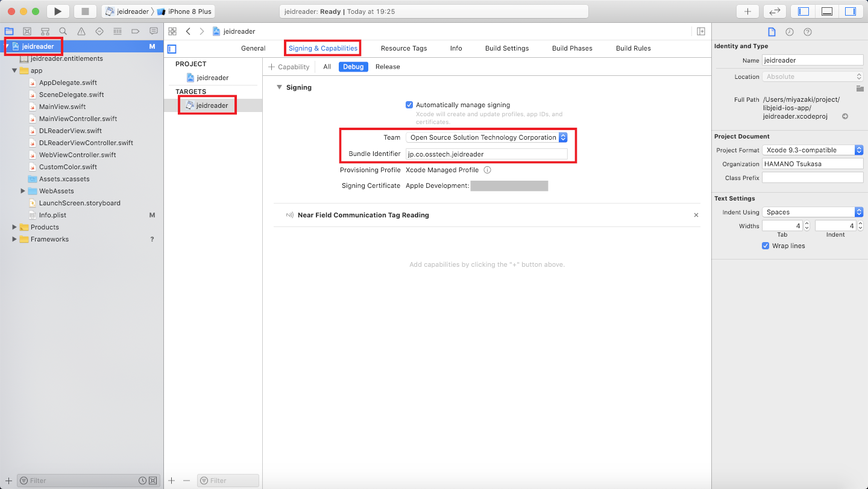Run the app with the Play button
This screenshot has height=489, width=868.
[58, 11]
